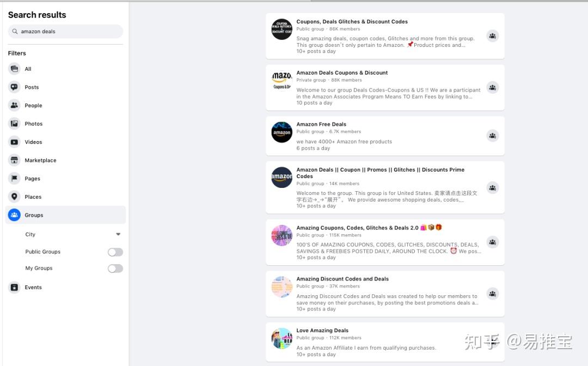Select the Events filter icon
The image size is (588, 366).
pyautogui.click(x=14, y=287)
